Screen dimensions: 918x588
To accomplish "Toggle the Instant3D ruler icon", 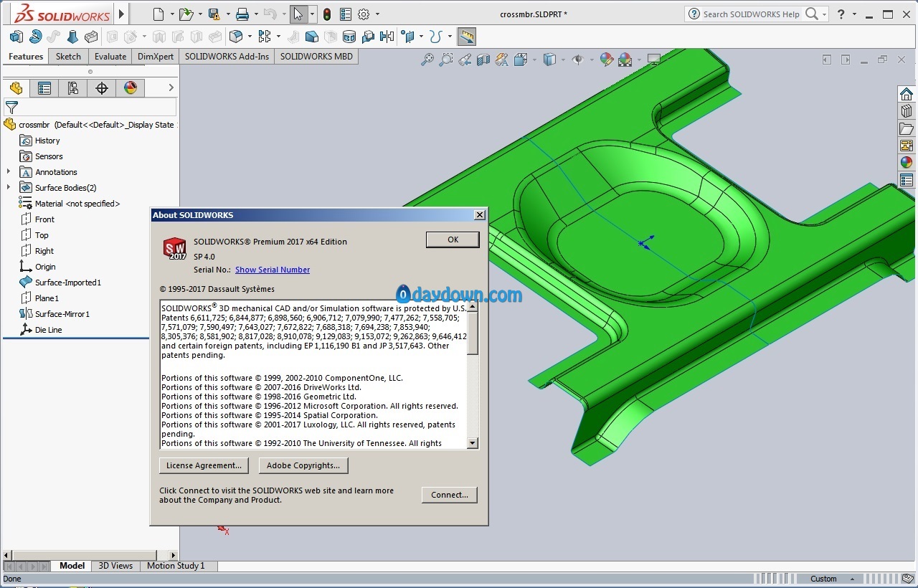I will click(467, 37).
